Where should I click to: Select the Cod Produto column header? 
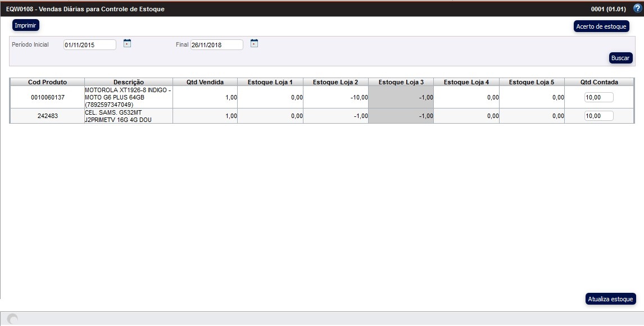click(x=47, y=82)
